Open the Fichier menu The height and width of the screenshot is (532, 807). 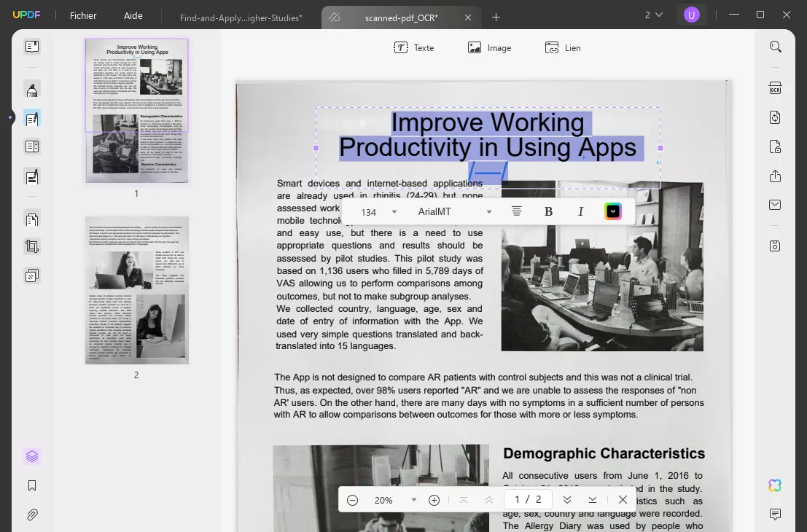click(x=83, y=15)
